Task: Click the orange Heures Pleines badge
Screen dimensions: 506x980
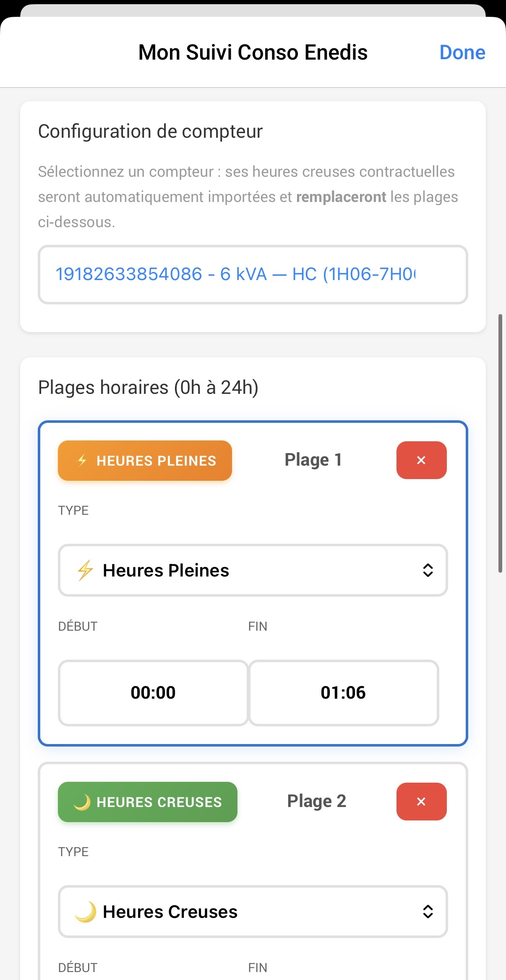Action: pos(145,461)
